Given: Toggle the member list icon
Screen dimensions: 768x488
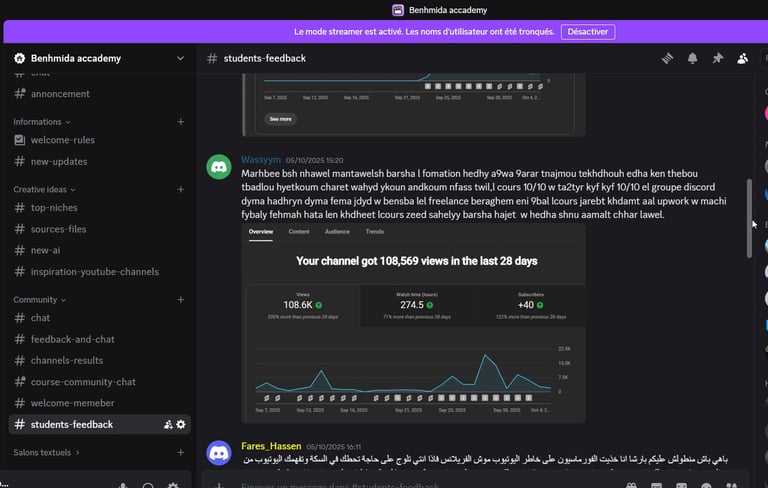Looking at the screenshot, I should [x=743, y=58].
